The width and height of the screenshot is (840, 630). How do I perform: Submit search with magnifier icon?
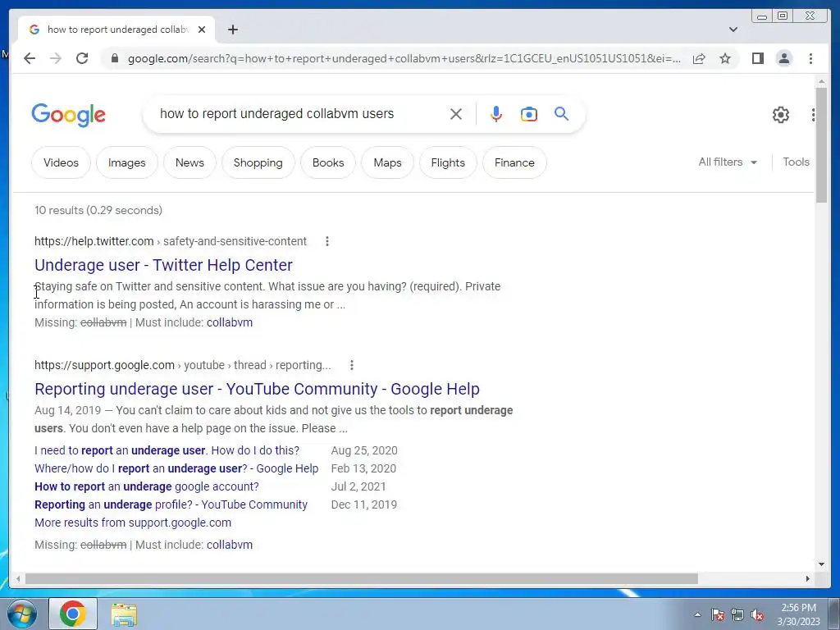(561, 113)
